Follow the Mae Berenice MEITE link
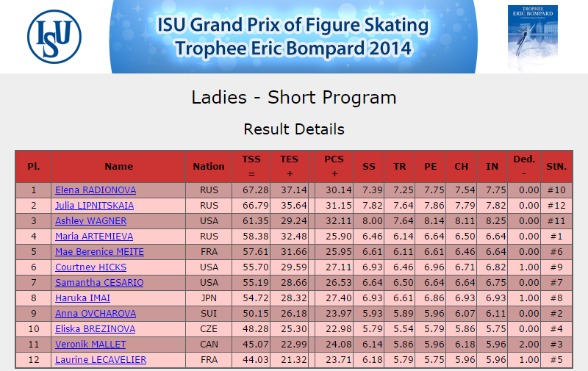This screenshot has width=588, height=371. click(99, 251)
